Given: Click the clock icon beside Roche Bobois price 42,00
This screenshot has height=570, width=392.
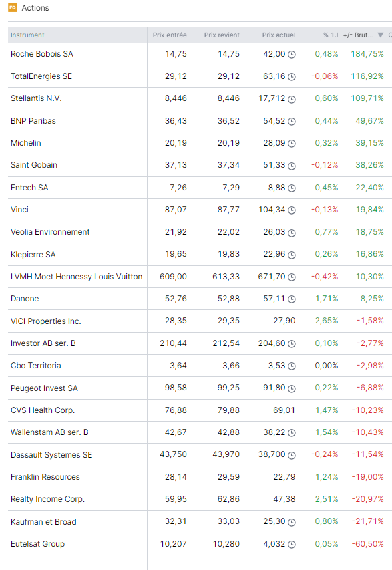Looking at the screenshot, I should [x=291, y=55].
